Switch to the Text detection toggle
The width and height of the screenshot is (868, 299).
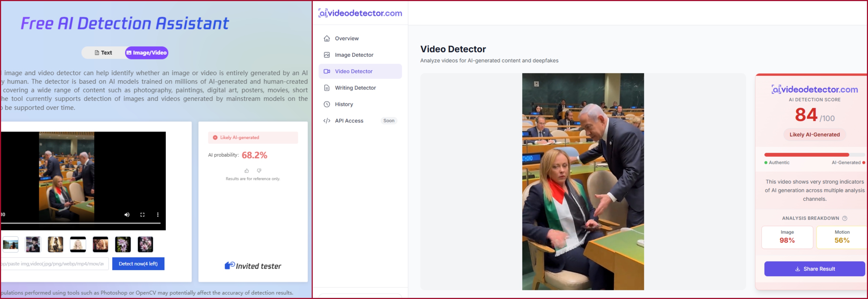103,53
